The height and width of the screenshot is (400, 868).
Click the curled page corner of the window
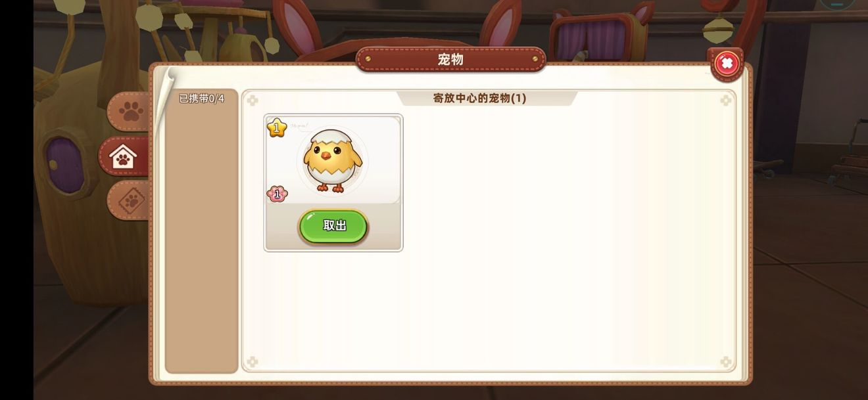[164, 78]
